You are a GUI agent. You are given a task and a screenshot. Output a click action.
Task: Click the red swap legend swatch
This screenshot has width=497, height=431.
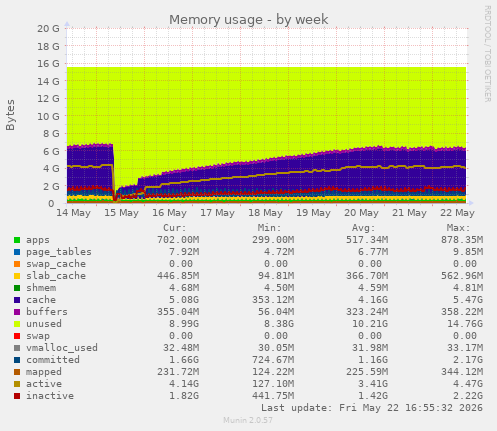click(17, 336)
